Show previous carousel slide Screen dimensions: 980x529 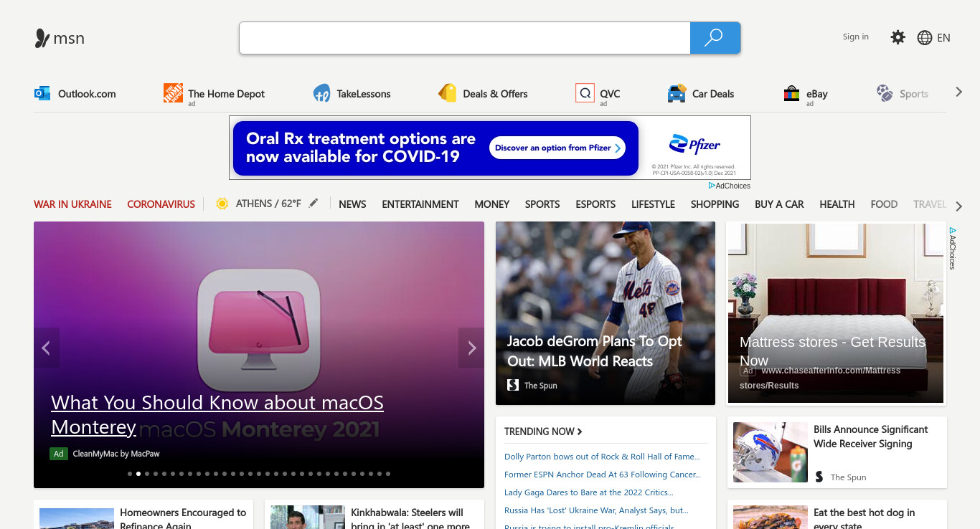tap(47, 348)
